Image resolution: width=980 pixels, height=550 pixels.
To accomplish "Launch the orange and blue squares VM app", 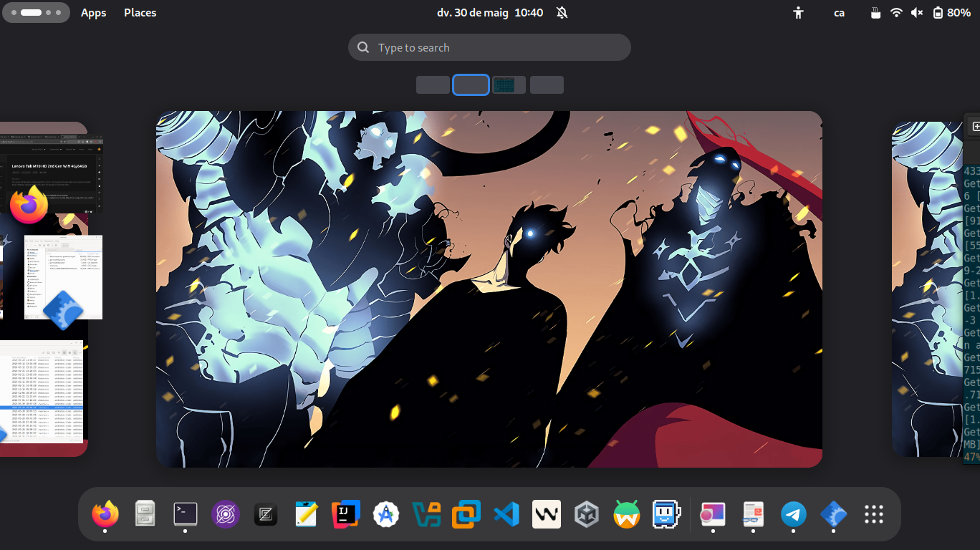I will point(466,514).
